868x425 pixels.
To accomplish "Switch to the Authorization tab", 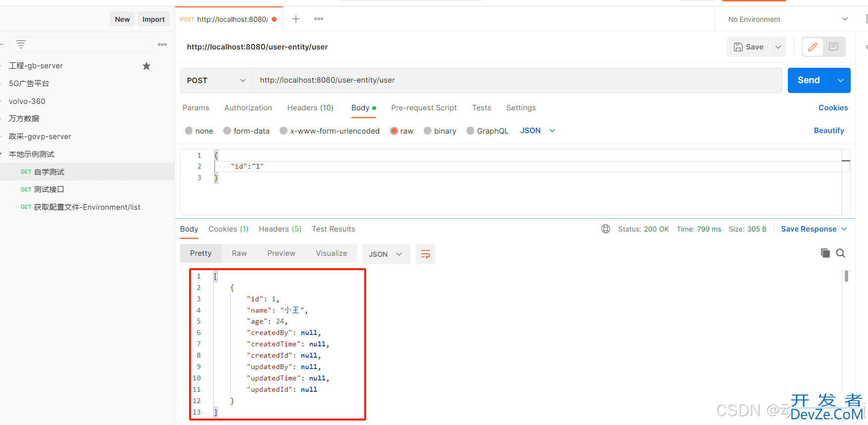I will pos(248,107).
